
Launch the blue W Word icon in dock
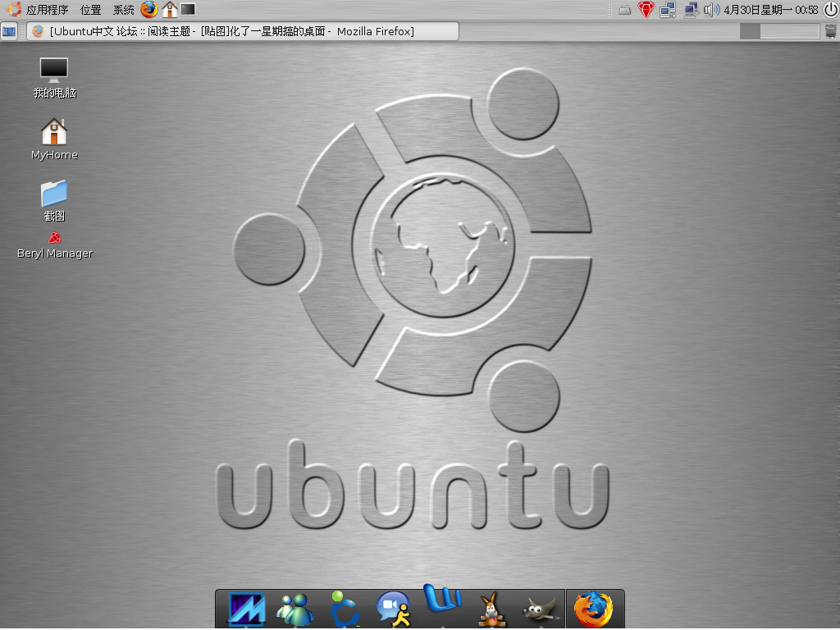click(x=442, y=598)
